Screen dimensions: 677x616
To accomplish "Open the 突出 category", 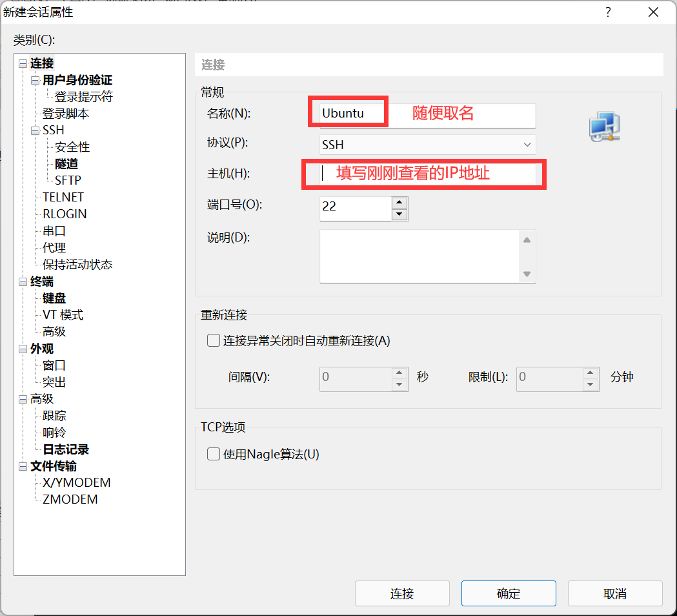I will 54,382.
